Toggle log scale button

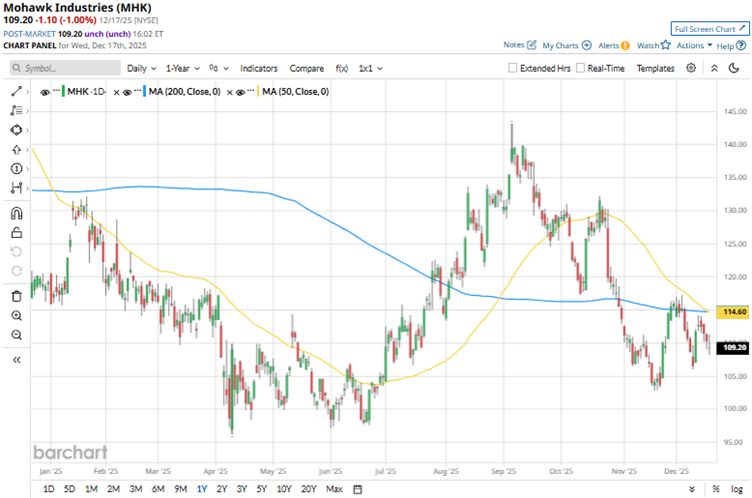(x=737, y=489)
